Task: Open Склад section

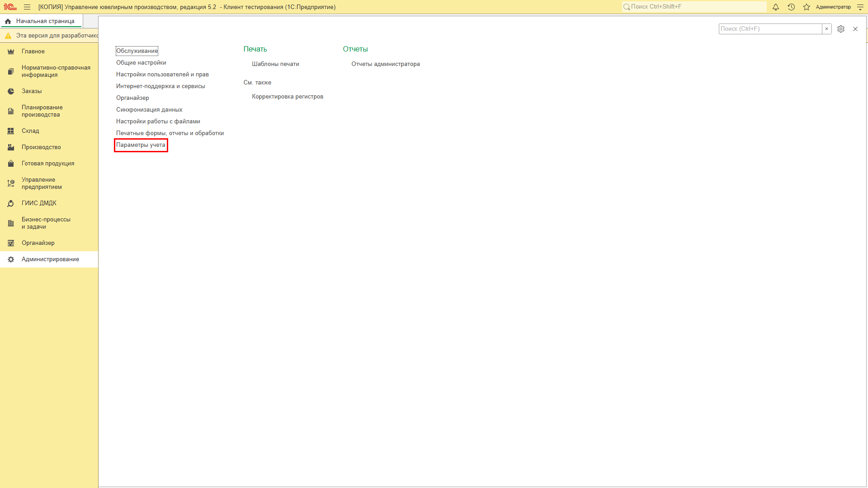Action: click(49, 131)
